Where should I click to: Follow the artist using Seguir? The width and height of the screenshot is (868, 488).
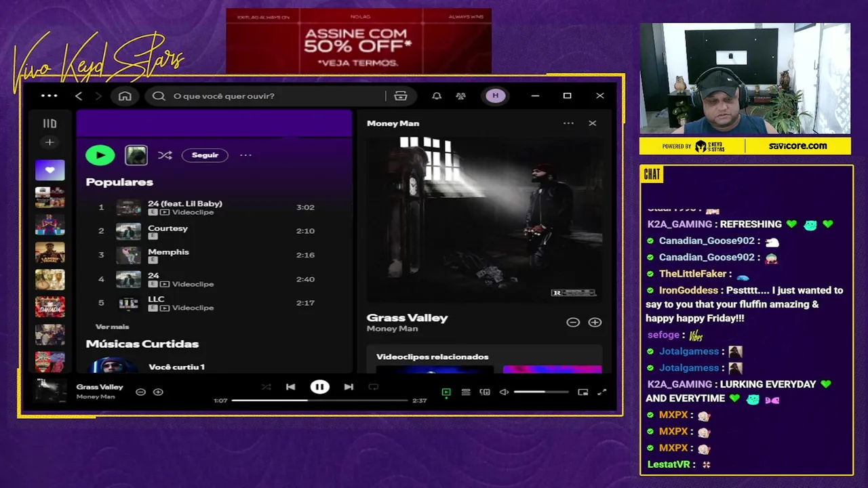(x=205, y=155)
